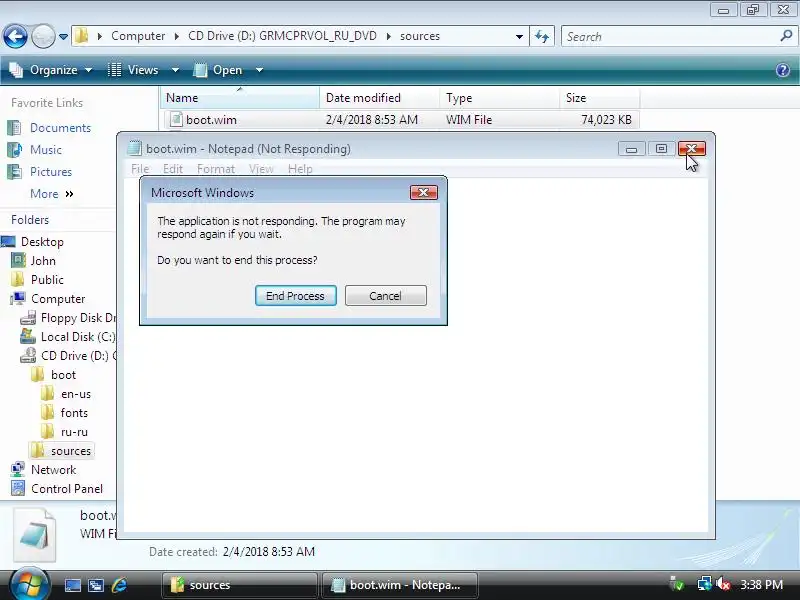The width and height of the screenshot is (800, 600).
Task: Sort by the Size column header
Action: (599, 98)
